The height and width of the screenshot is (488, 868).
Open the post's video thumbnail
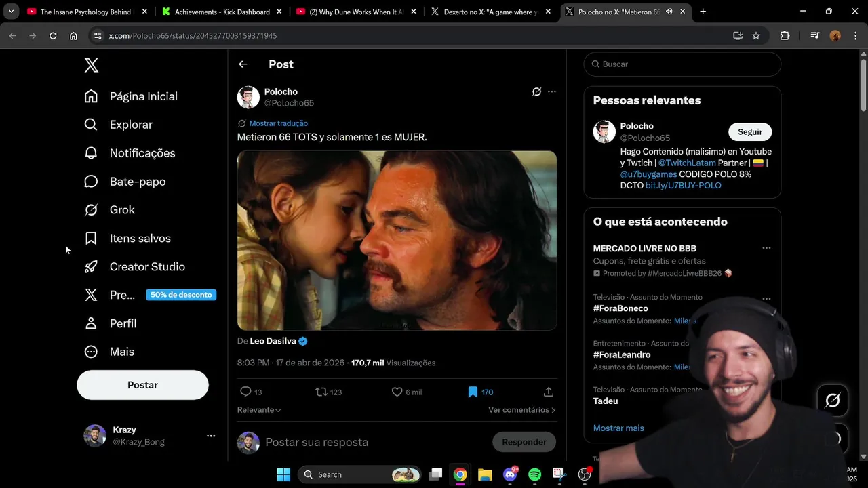397,241
